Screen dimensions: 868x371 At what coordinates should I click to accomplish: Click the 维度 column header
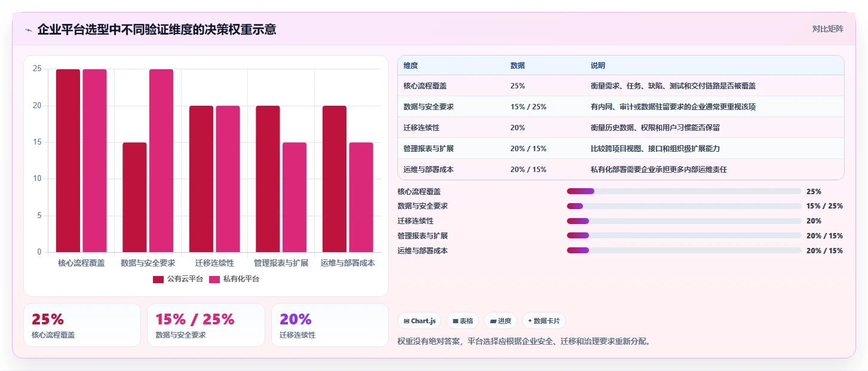410,65
